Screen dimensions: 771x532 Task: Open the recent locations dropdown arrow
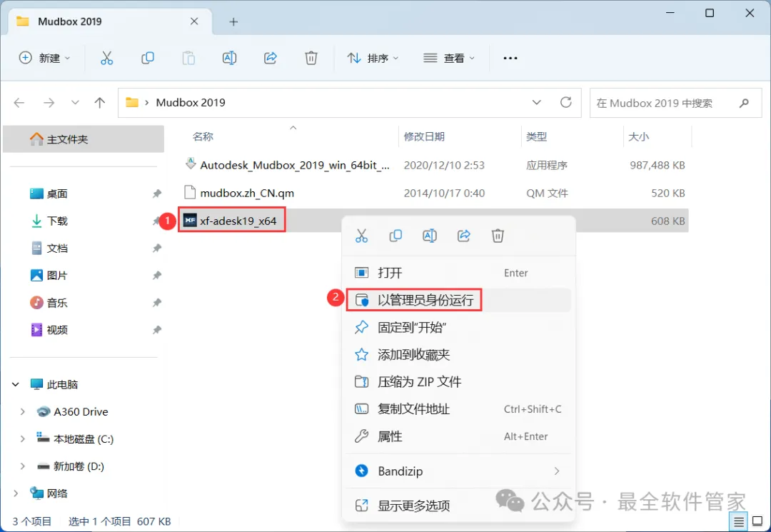[75, 103]
